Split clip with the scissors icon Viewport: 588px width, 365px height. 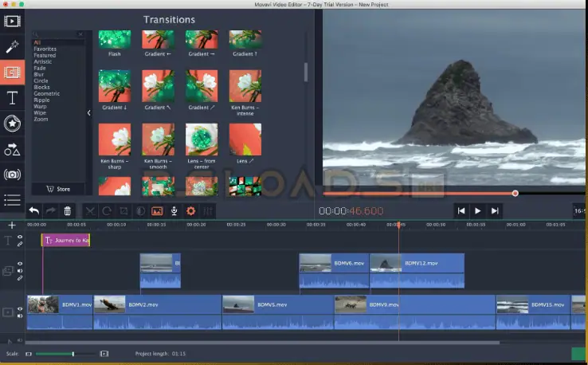(90, 211)
